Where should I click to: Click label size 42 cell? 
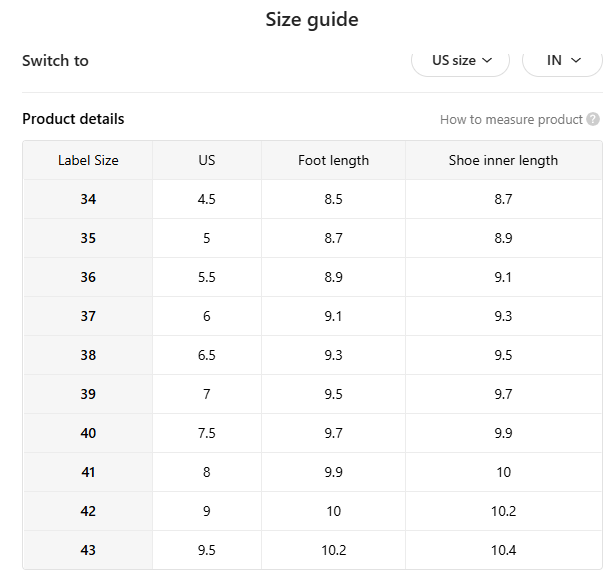pos(88,511)
